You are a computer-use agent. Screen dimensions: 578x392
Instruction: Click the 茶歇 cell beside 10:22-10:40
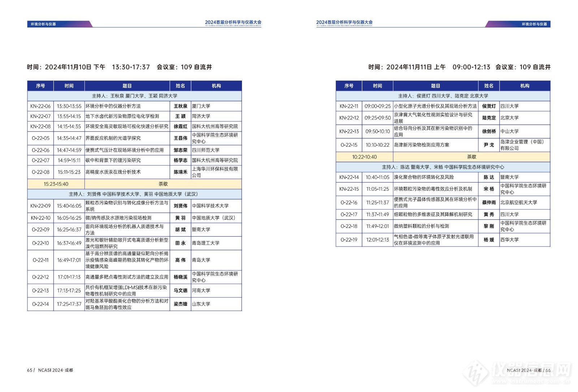tap(472, 157)
